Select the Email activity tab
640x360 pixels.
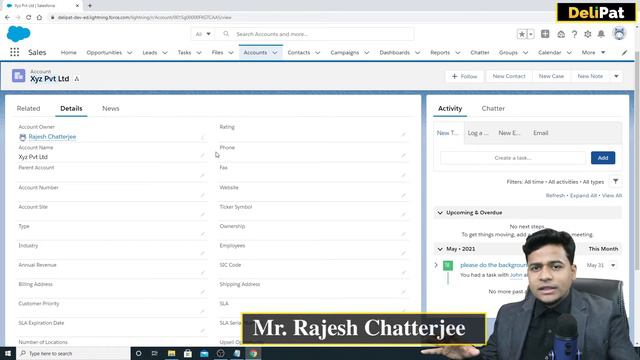click(x=540, y=133)
